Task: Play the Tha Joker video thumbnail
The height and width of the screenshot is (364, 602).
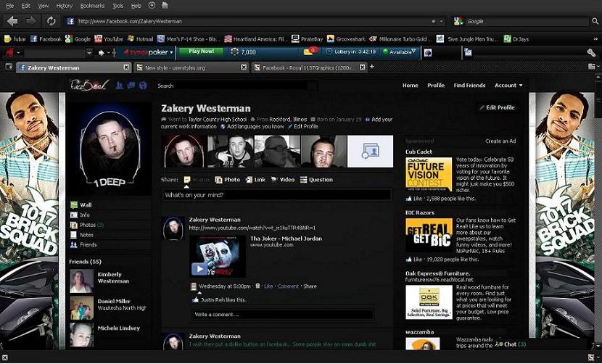Action: click(218, 256)
